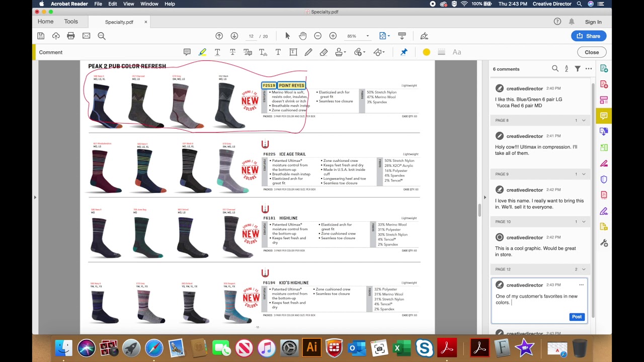This screenshot has width=644, height=362.
Task: Open the yellow color picker swatch
Action: [x=426, y=52]
